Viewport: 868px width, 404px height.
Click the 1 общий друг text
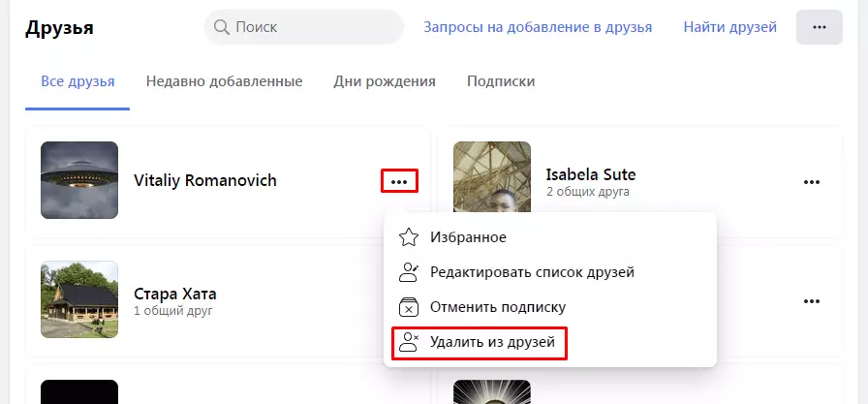[173, 310]
